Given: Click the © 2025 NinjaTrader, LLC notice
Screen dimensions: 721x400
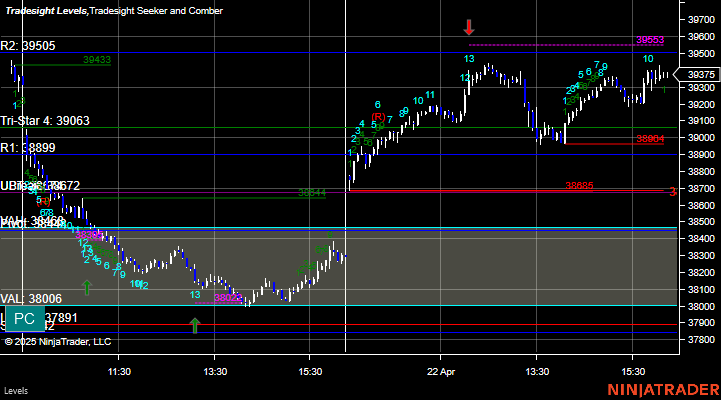Looking at the screenshot, I should tap(58, 342).
